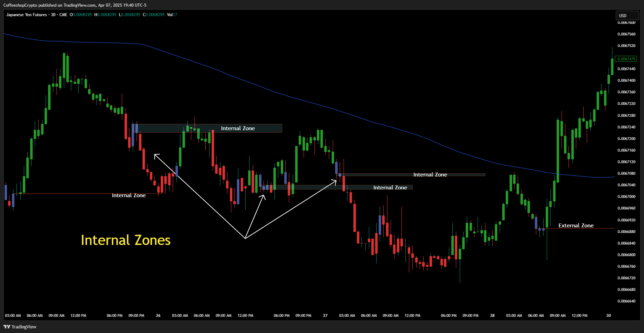
Task: Click the 0.0067440 price axis label
Action: [x=626, y=69]
